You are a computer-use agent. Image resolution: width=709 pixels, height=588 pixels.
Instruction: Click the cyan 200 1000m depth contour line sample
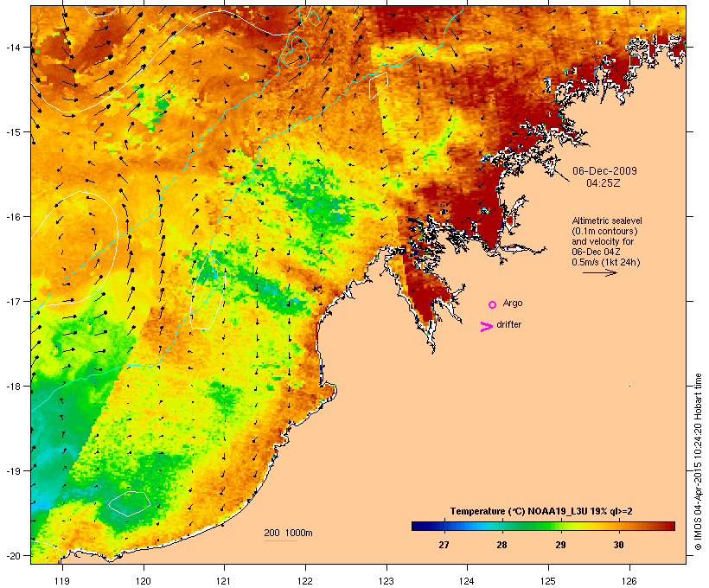pos(281,540)
